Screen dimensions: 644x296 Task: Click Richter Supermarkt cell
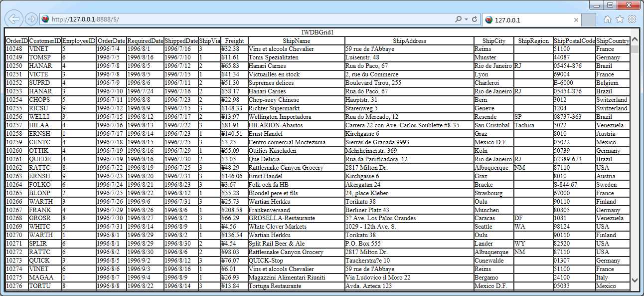pyautogui.click(x=296, y=108)
